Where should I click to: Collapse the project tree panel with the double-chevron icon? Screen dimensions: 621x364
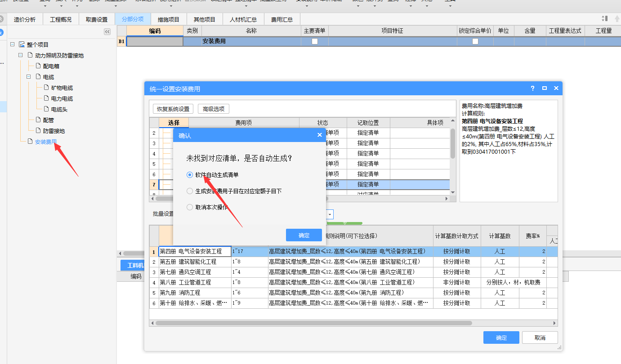click(107, 31)
